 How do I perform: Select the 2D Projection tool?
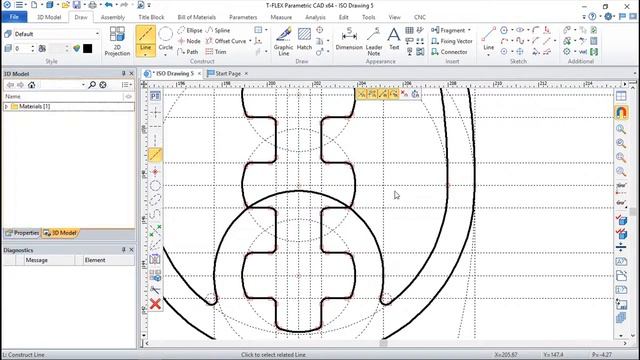(117, 41)
